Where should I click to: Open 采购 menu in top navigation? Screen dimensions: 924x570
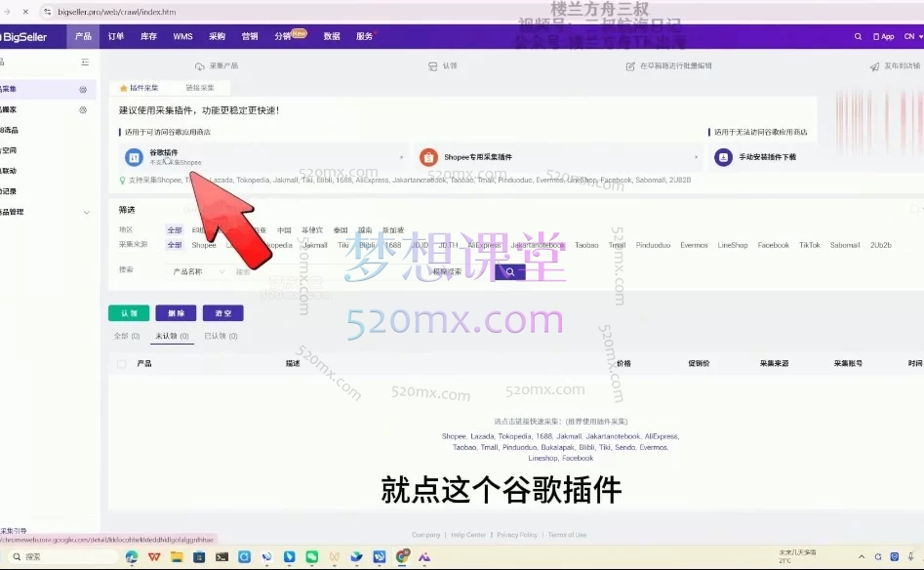click(217, 36)
